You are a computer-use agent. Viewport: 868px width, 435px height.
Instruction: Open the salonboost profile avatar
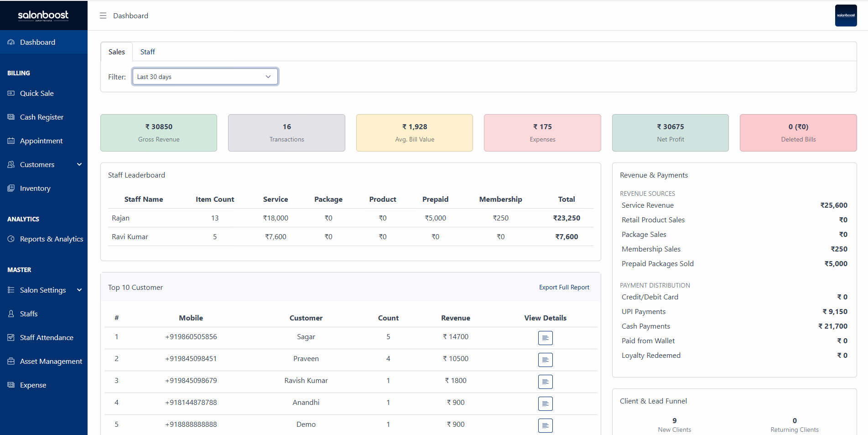pyautogui.click(x=846, y=16)
